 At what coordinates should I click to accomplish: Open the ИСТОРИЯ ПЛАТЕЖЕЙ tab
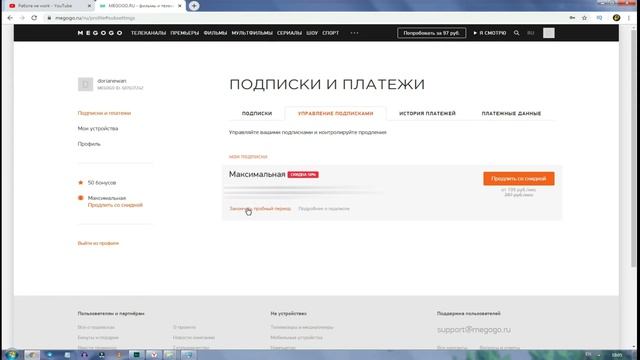427,113
